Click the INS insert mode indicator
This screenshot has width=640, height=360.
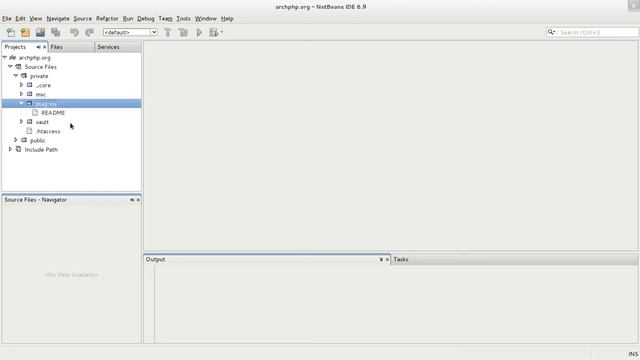coord(633,354)
